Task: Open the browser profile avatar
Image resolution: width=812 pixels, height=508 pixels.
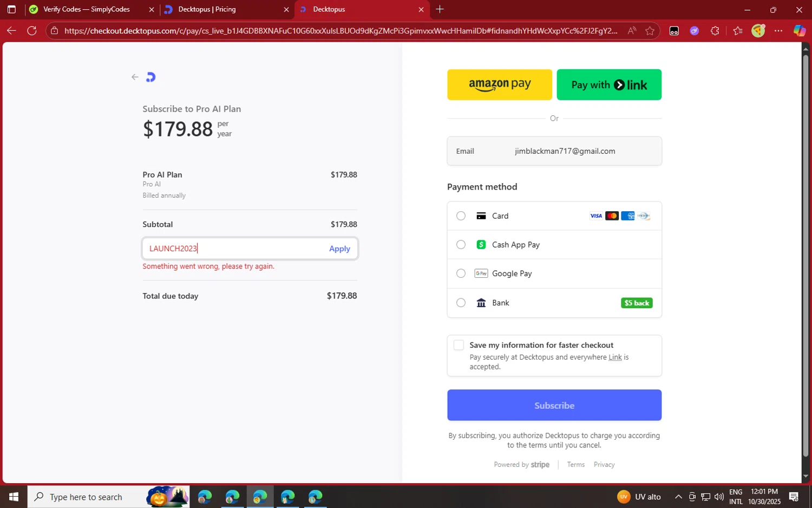Action: [x=758, y=31]
